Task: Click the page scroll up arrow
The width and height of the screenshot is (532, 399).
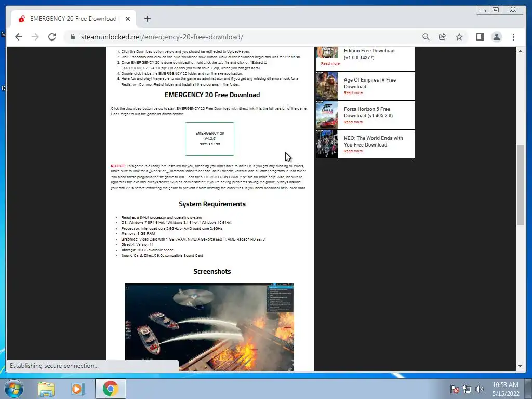Action: pyautogui.click(x=520, y=51)
